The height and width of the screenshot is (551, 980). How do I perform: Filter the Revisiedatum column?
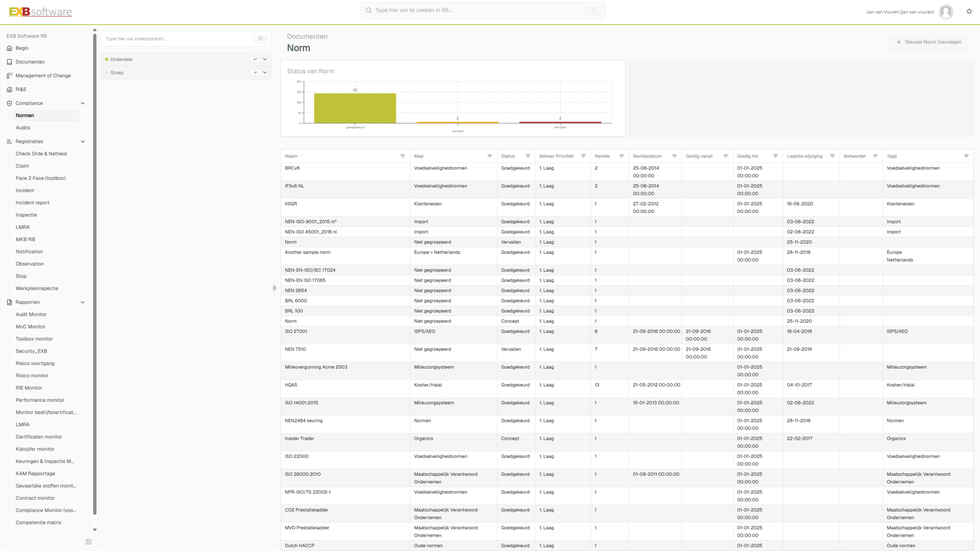[x=674, y=156]
